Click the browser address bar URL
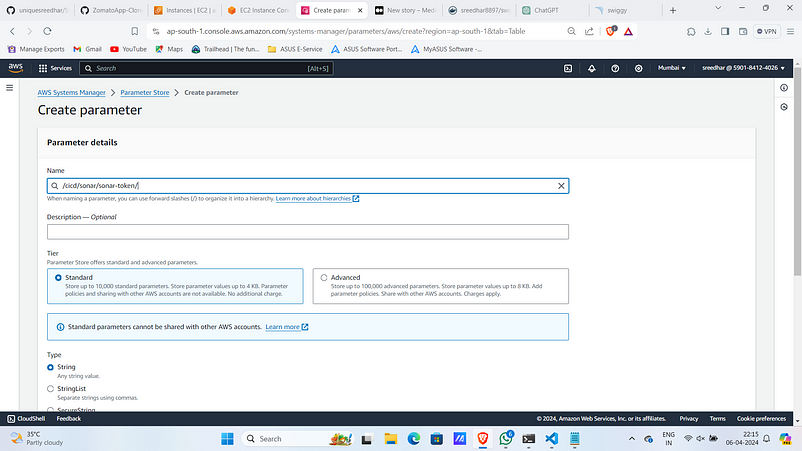This screenshot has width=802, height=451. 346,31
